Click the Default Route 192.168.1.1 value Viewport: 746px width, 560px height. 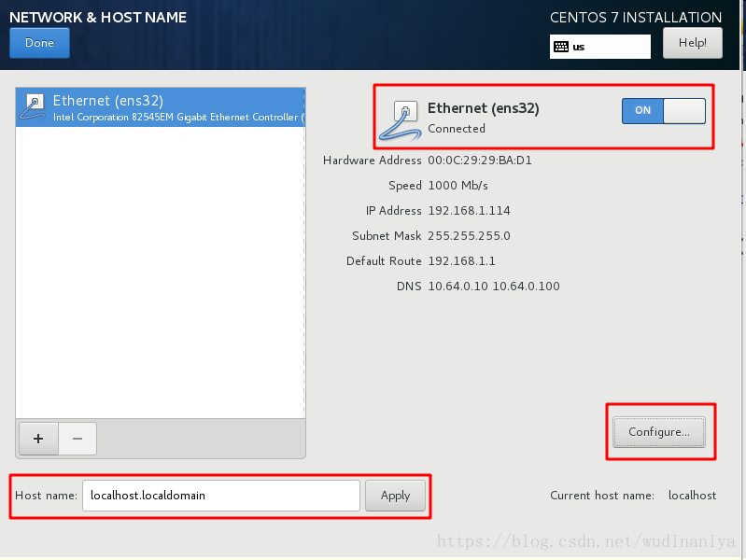click(461, 261)
